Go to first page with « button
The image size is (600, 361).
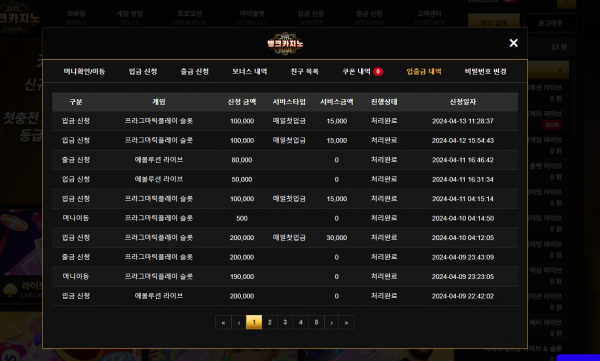pos(223,322)
